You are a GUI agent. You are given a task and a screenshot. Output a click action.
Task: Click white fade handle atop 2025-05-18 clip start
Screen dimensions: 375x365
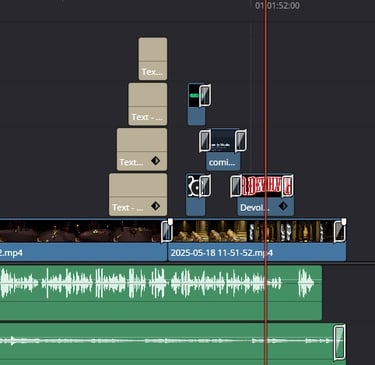tap(170, 221)
